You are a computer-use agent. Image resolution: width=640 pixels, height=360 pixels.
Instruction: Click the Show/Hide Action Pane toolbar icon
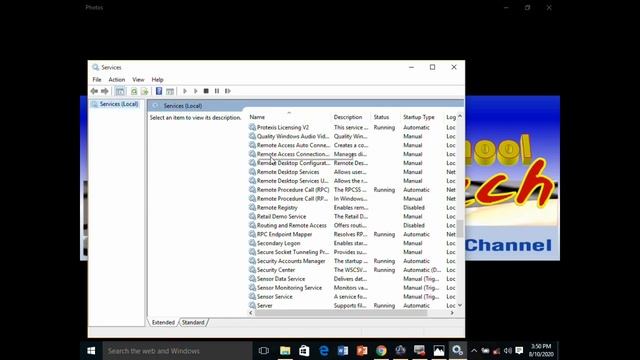click(170, 91)
